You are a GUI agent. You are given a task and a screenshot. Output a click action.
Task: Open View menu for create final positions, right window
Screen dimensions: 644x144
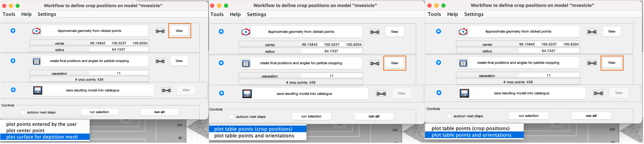pos(612,63)
